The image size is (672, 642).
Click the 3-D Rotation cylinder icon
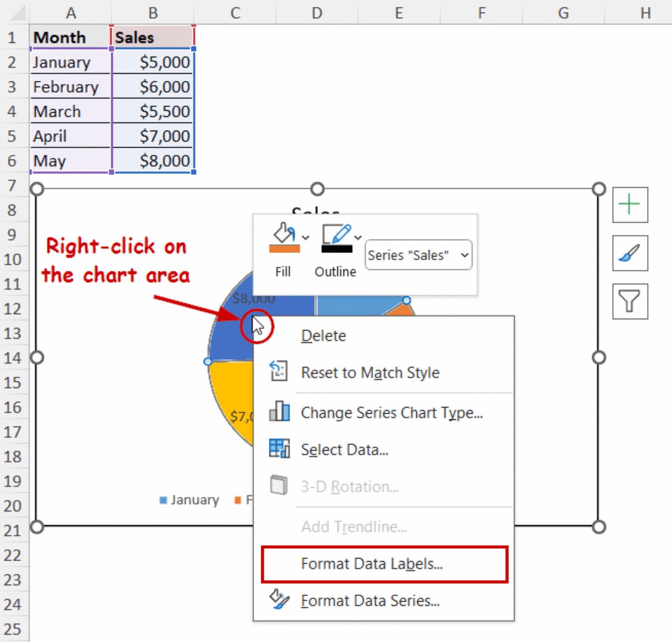click(279, 485)
